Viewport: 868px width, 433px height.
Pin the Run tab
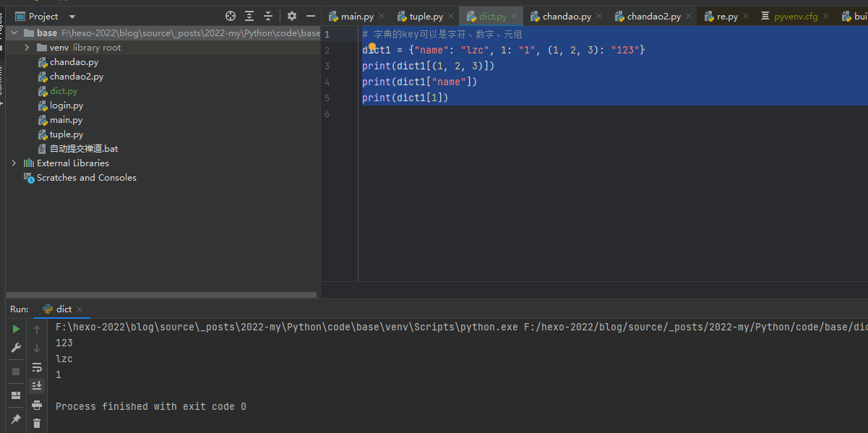pyautogui.click(x=16, y=419)
